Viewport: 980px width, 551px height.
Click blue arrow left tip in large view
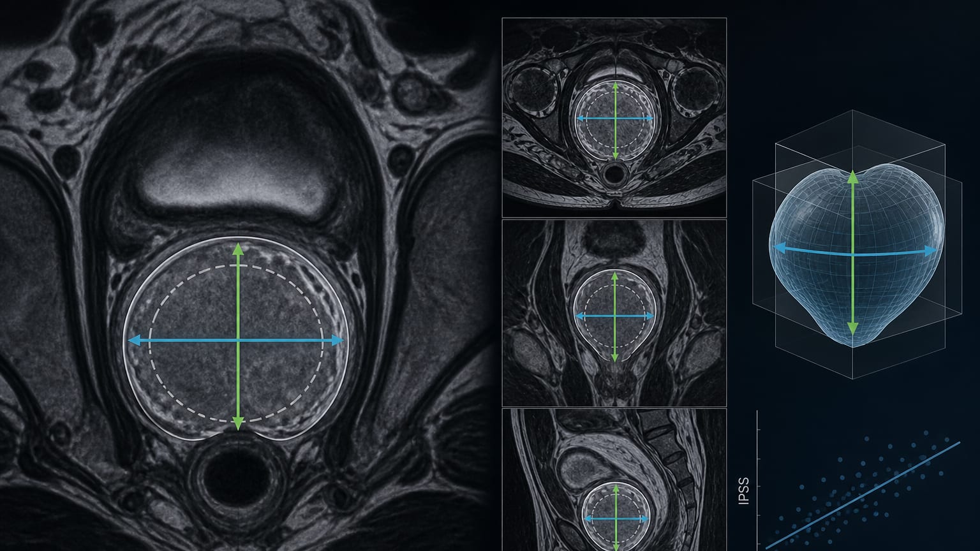coord(134,341)
